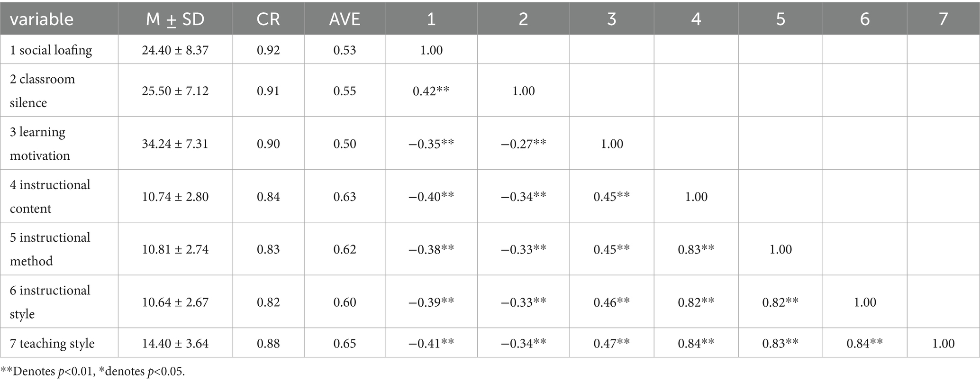The image size is (980, 383).
Task: Click the '6 instructional style' row label
Action: click(x=50, y=302)
